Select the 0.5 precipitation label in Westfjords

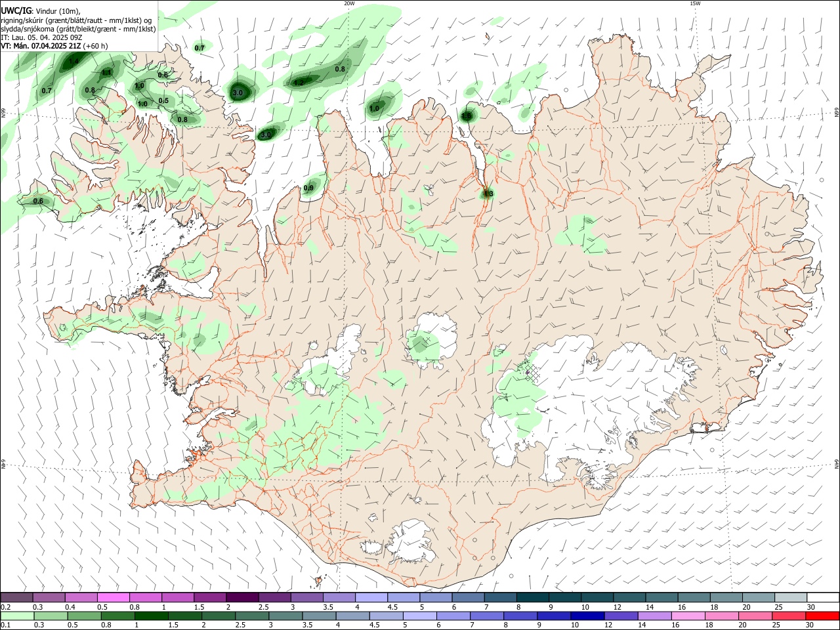[x=163, y=101]
